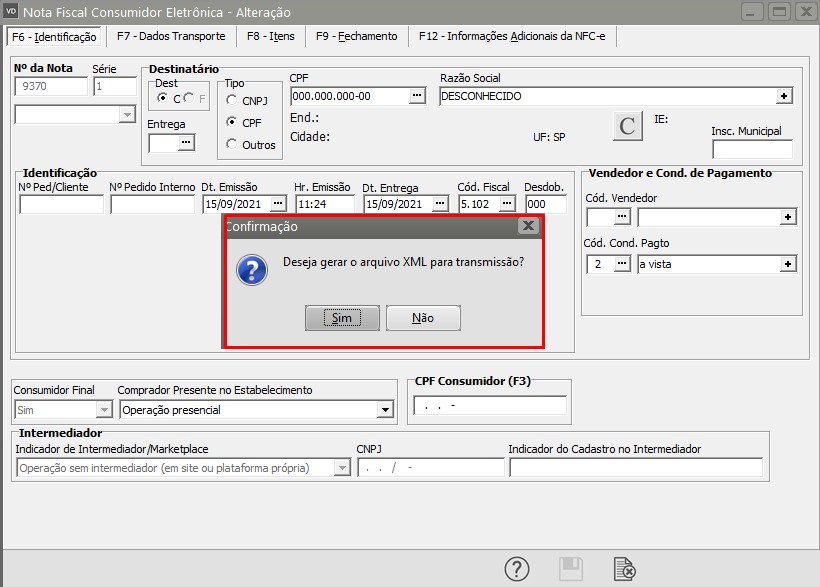This screenshot has height=587, width=820.
Task: Click the help question mark icon
Action: [x=516, y=569]
